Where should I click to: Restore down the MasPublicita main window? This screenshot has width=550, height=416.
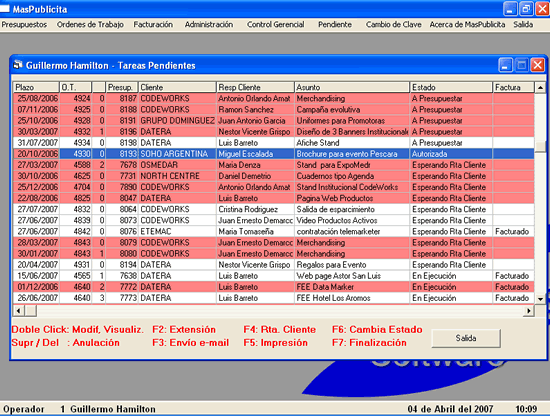point(526,9)
